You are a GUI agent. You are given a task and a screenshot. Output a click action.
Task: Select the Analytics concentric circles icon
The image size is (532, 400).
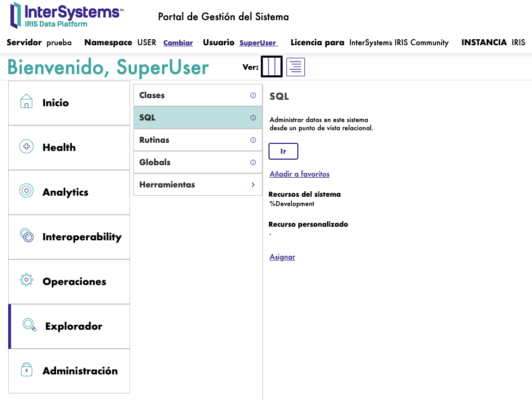point(26,191)
